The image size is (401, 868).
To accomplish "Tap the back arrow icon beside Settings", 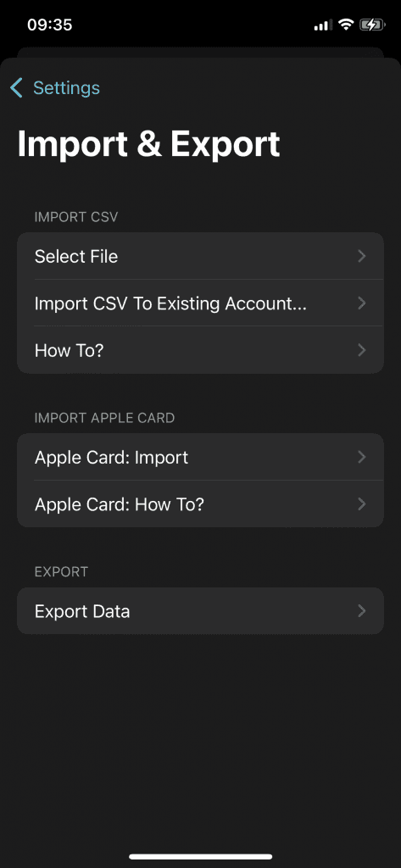I will (17, 88).
